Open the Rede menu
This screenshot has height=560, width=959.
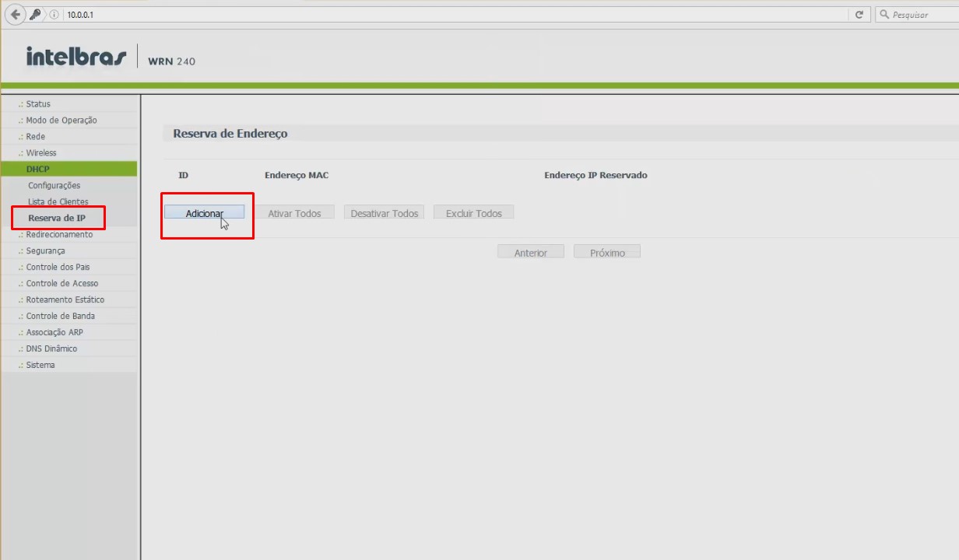(36, 136)
